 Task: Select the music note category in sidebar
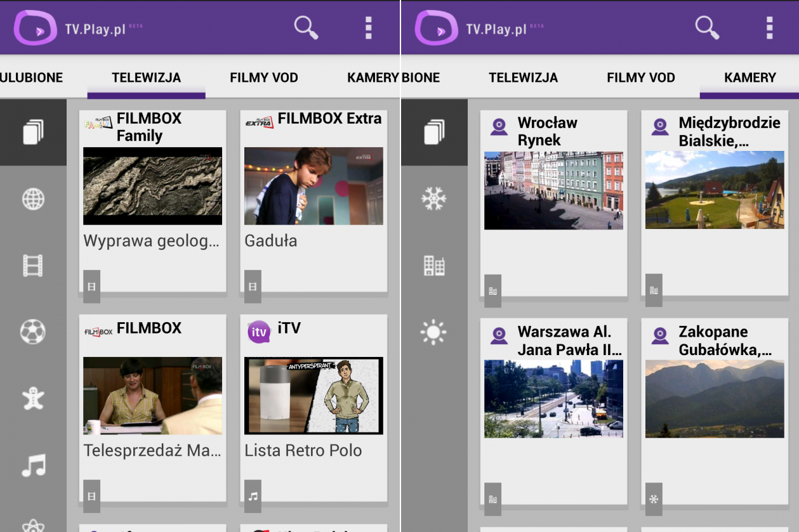tap(33, 465)
